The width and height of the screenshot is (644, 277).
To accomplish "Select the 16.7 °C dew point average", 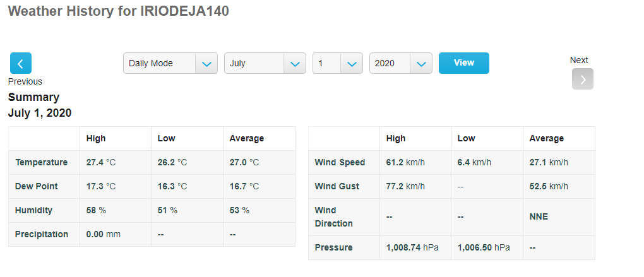I will (244, 186).
